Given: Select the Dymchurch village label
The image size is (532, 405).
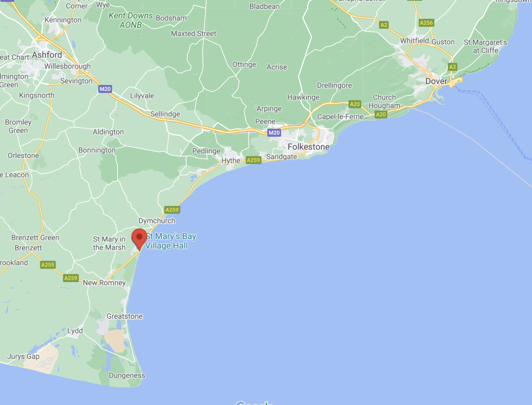Looking at the screenshot, I should coord(157,221).
